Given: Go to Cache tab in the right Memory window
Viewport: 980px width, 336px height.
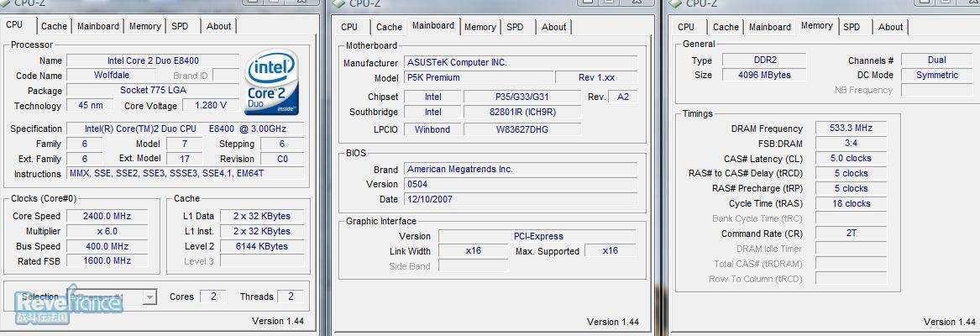Looking at the screenshot, I should pos(726,27).
